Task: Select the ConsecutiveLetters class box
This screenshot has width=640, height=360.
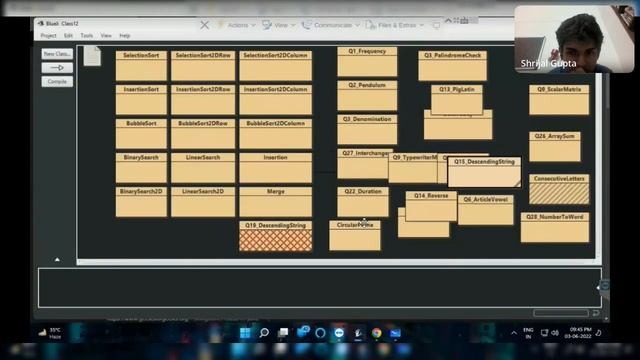Action: click(559, 189)
